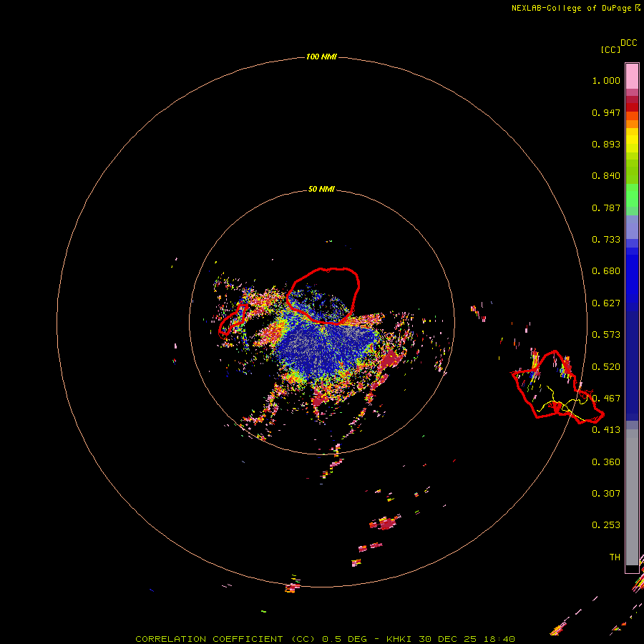This screenshot has height=644, width=644.
Task: Click the 0.733 scale value
Action: pyautogui.click(x=606, y=240)
